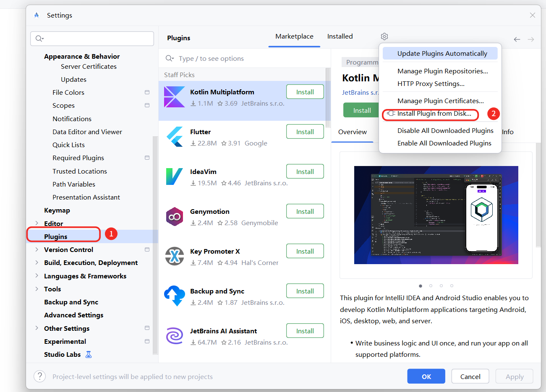The width and height of the screenshot is (546, 392).
Task: Select the second carousel dot under the preview
Action: [431, 286]
